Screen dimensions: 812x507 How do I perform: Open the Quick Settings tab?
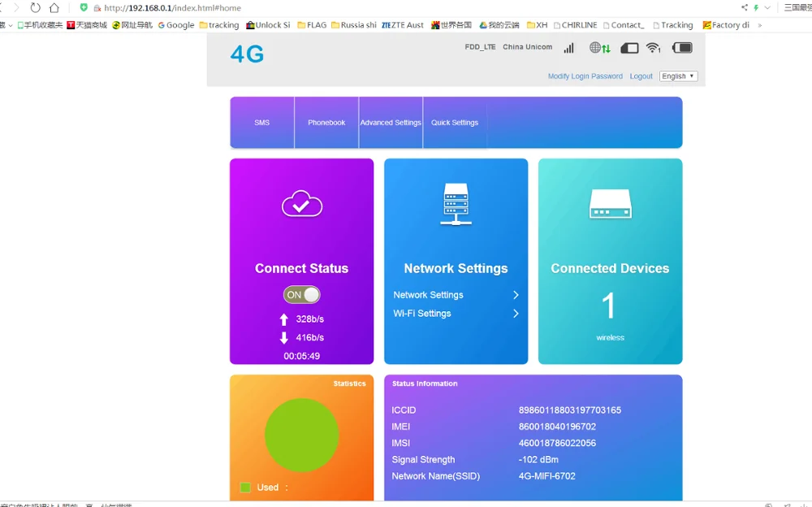(455, 123)
